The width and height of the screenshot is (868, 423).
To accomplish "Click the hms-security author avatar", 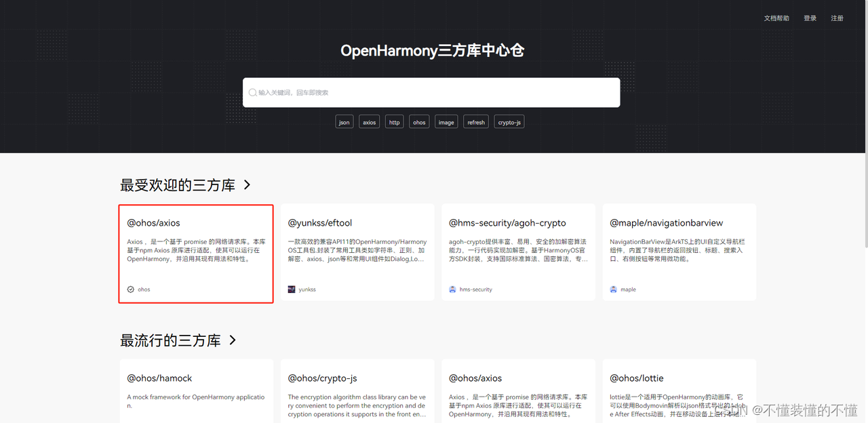I will click(x=452, y=289).
